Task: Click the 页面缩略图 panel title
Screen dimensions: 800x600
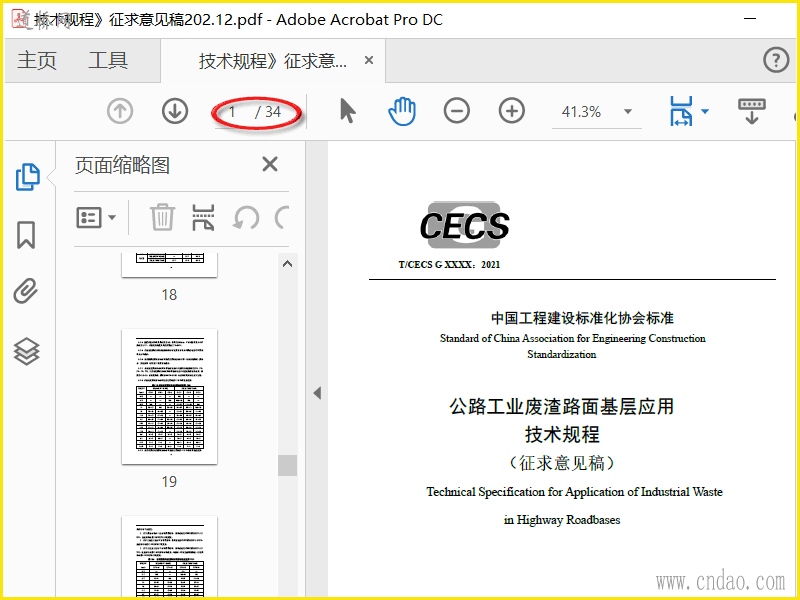Action: tap(122, 165)
